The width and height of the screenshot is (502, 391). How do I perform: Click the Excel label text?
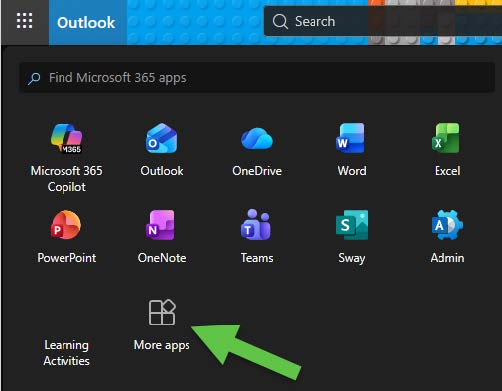click(447, 171)
